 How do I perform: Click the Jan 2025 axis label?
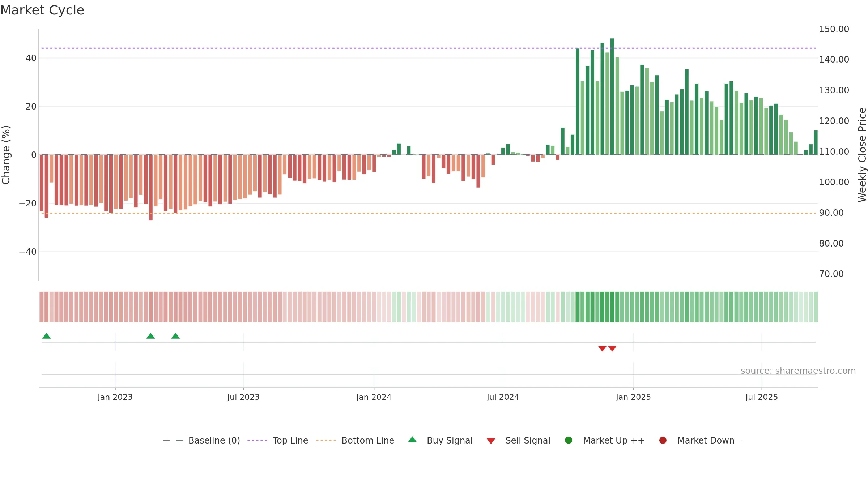click(x=633, y=397)
